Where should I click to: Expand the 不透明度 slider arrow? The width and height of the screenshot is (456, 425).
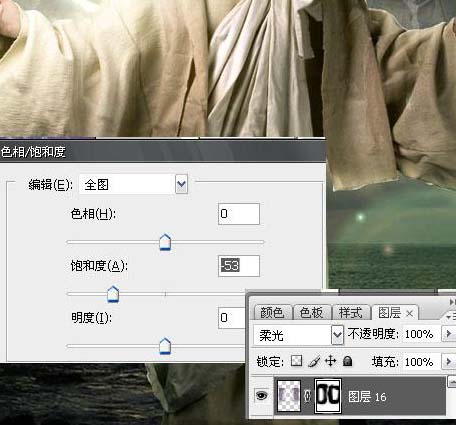449,333
